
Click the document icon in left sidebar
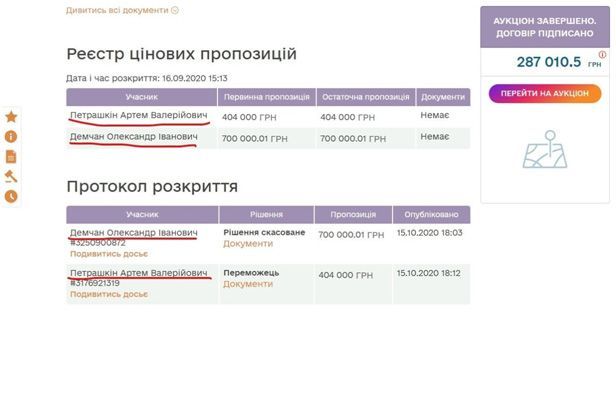click(11, 156)
